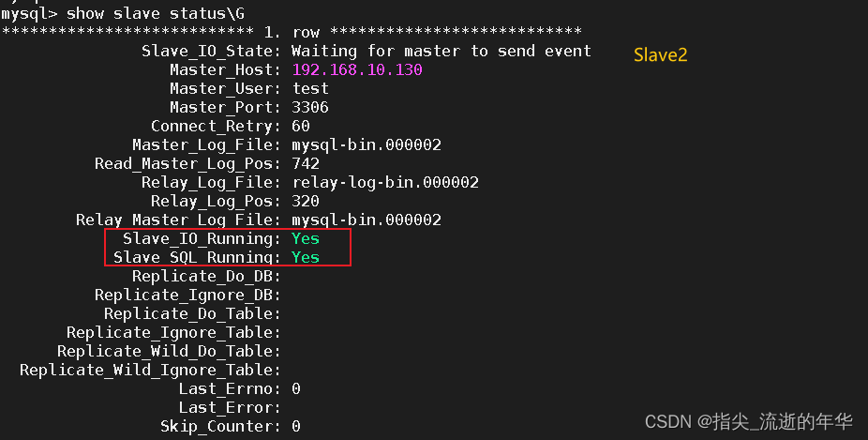
Task: Click the relay-log-bin.000002 file name
Action: click(385, 183)
